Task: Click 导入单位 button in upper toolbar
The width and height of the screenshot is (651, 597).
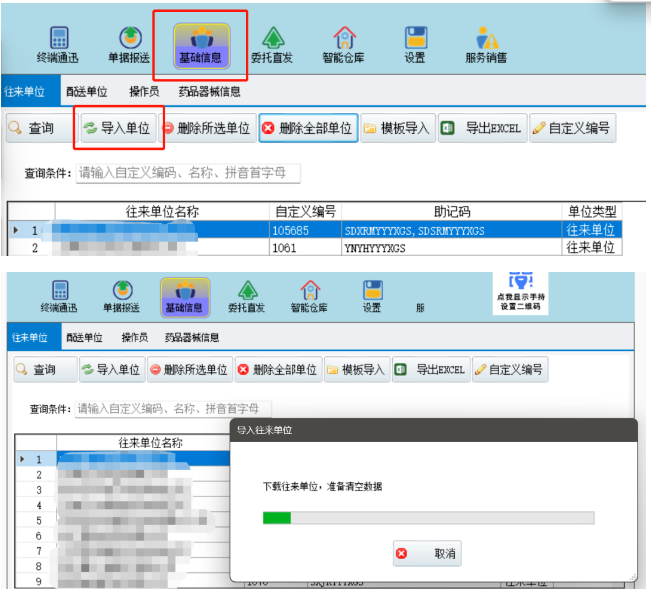Action: 118,128
